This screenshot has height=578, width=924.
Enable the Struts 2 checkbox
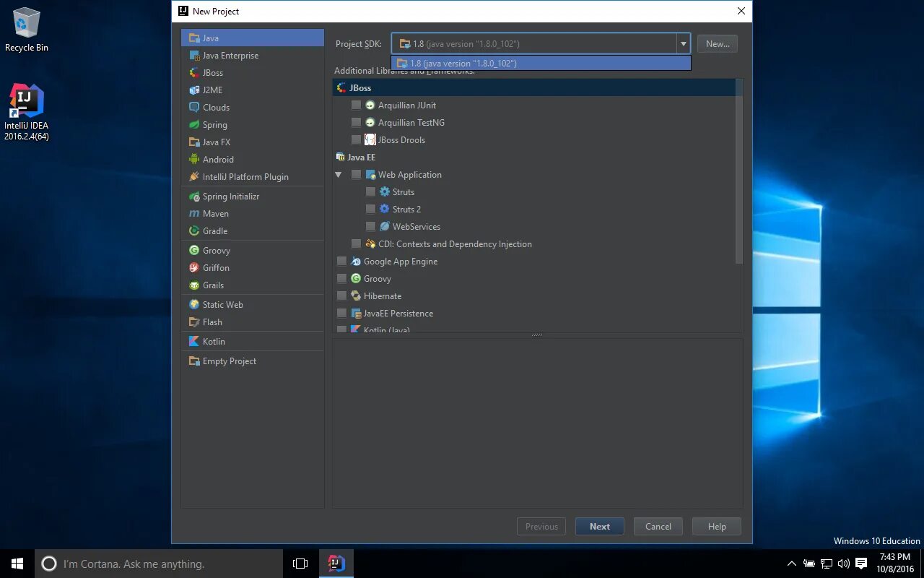coord(370,209)
